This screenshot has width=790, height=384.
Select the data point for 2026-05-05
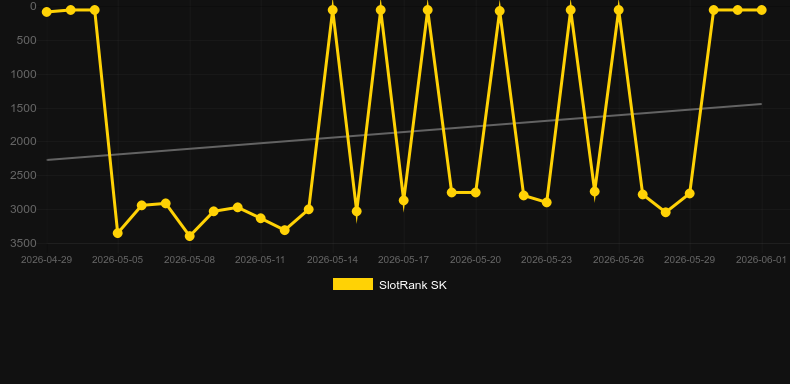118,233
